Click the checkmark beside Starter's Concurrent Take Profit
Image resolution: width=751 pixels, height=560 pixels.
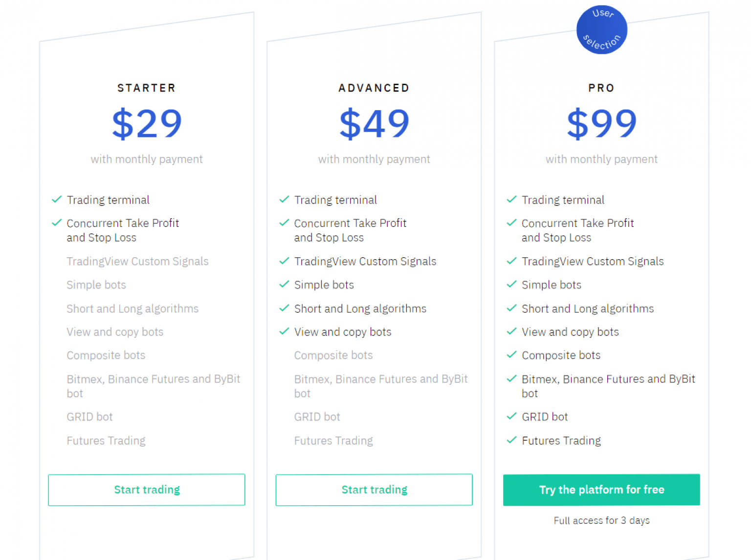tap(56, 223)
